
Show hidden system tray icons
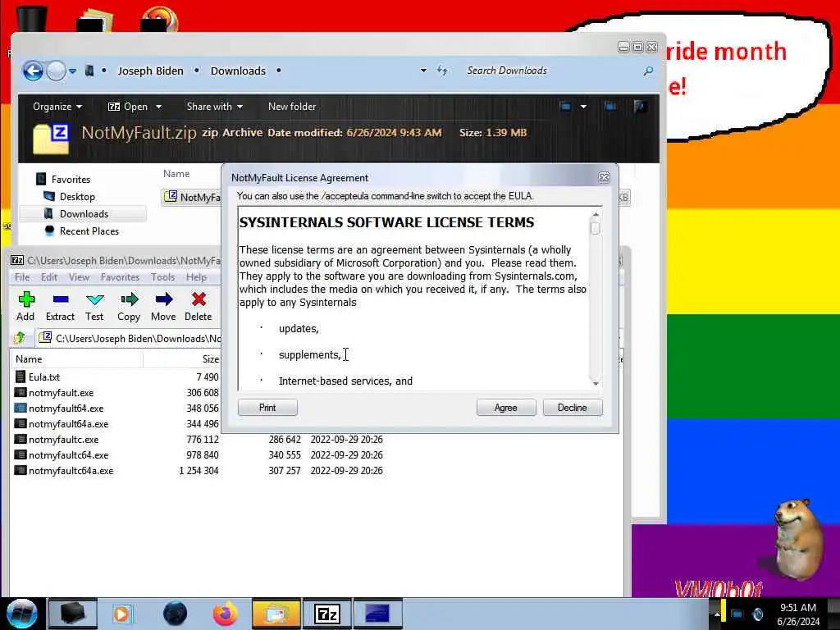(717, 614)
